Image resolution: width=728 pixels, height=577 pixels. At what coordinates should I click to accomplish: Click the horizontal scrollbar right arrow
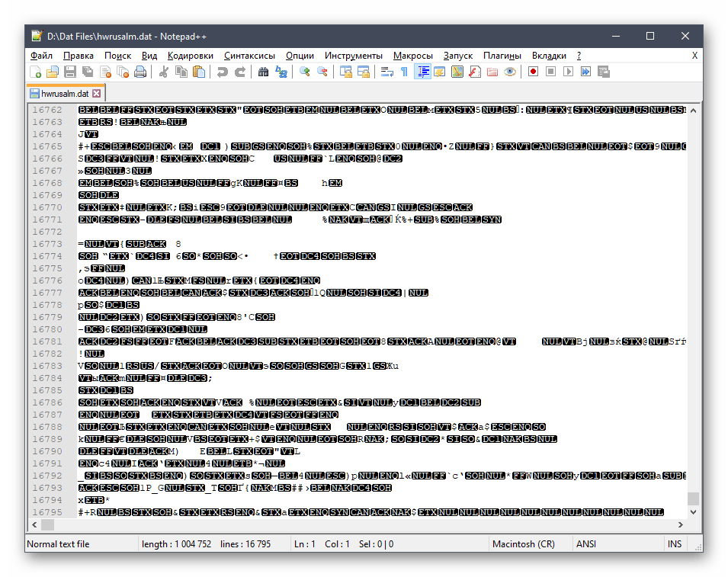(x=681, y=524)
